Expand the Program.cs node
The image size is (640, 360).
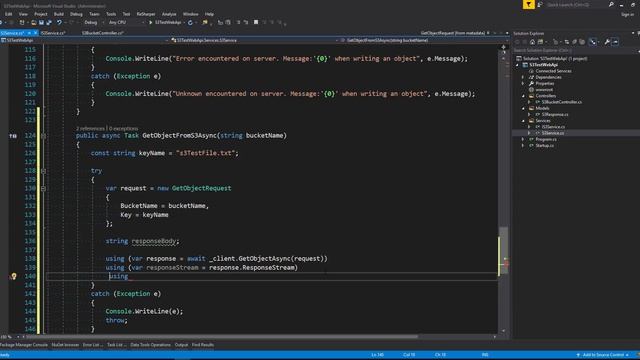(523, 139)
